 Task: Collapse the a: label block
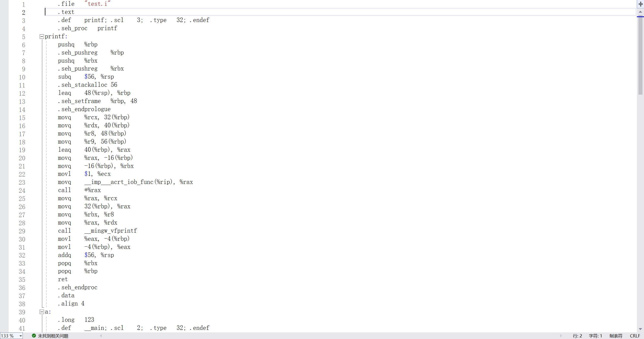click(42, 312)
